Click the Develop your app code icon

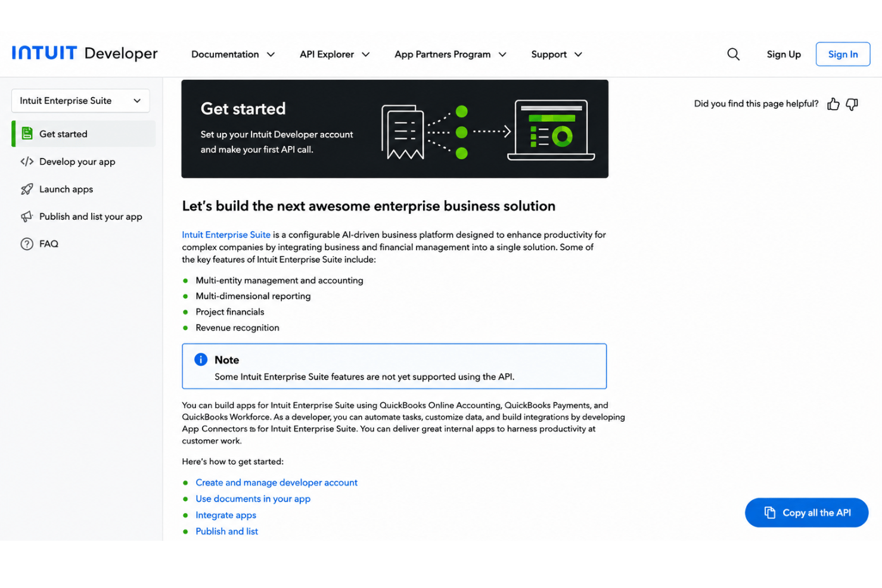27,161
